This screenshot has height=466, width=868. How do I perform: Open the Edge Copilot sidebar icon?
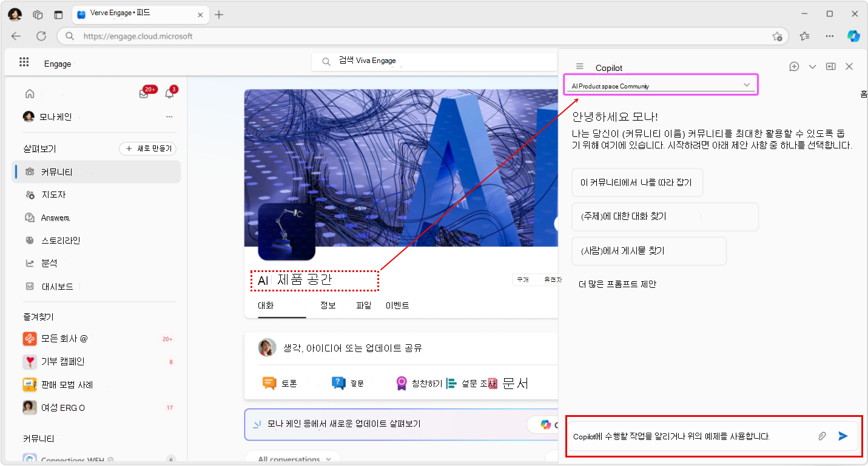pos(854,36)
